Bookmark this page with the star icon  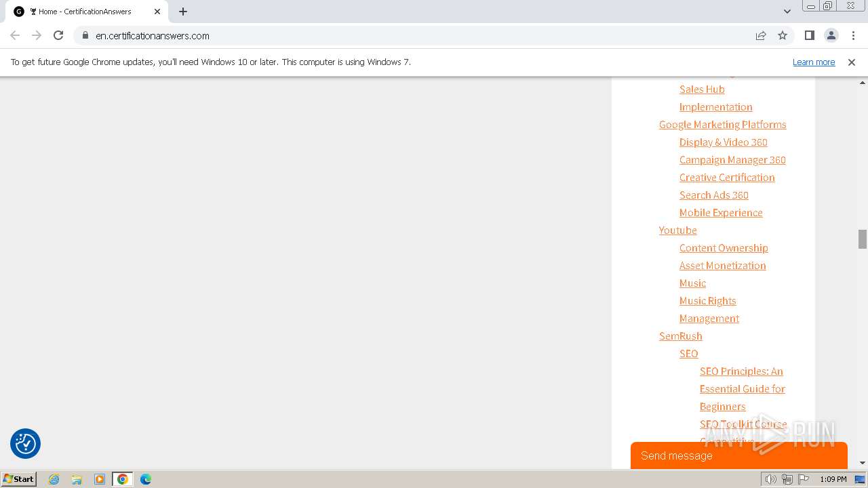click(783, 35)
